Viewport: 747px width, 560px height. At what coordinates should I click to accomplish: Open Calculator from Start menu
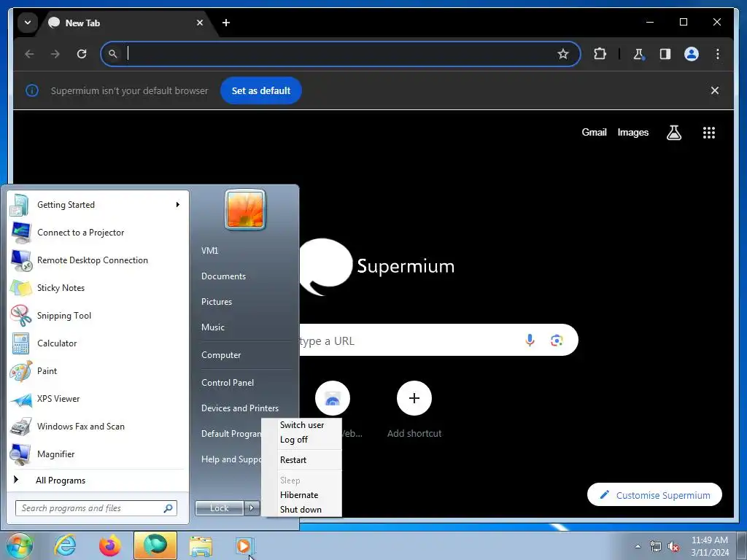(98, 343)
